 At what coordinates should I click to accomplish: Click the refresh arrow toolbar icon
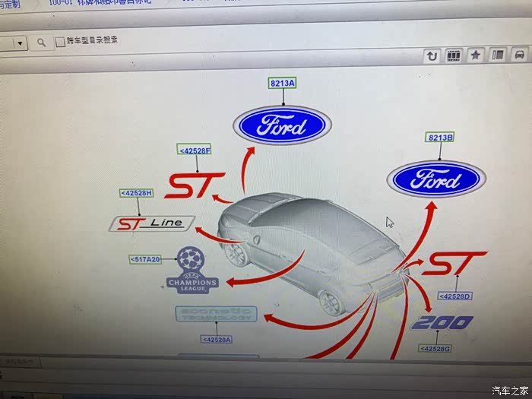pyautogui.click(x=432, y=56)
